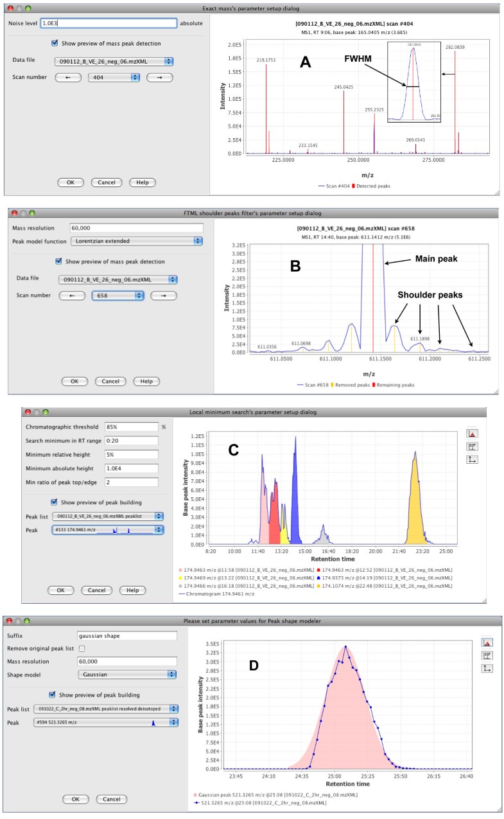
Task: Toggle mass peak detection preview in Exact mass dialog
Action: tap(55, 44)
